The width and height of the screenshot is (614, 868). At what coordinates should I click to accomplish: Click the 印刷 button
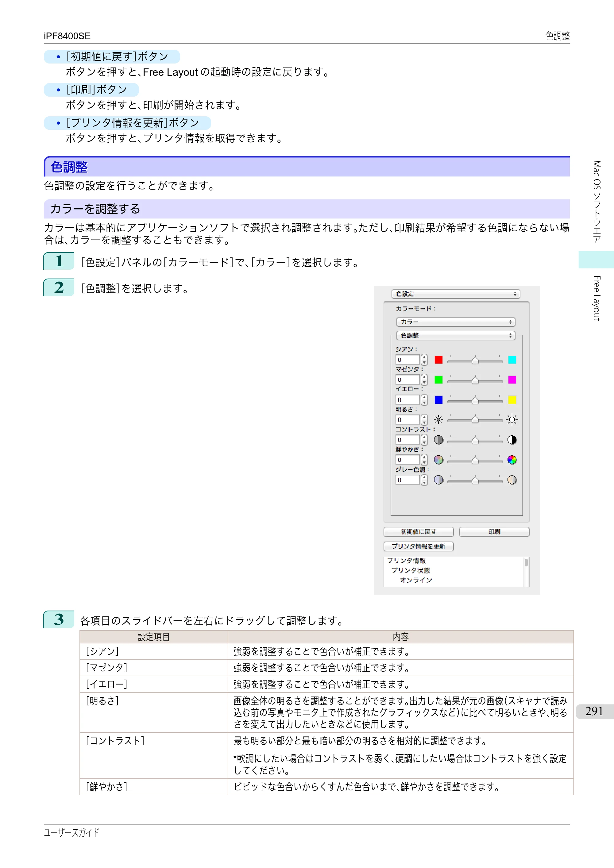click(494, 531)
